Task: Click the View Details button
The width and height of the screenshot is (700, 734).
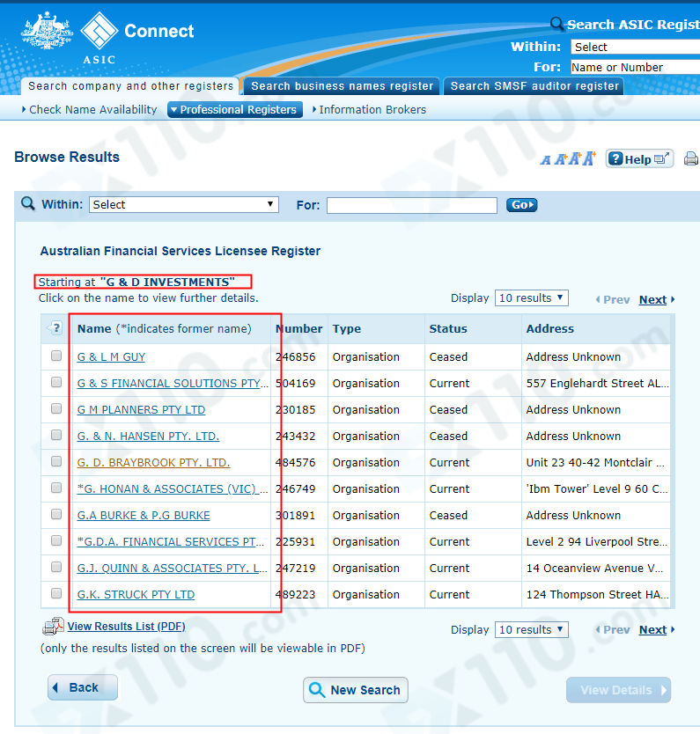Action: [x=618, y=690]
